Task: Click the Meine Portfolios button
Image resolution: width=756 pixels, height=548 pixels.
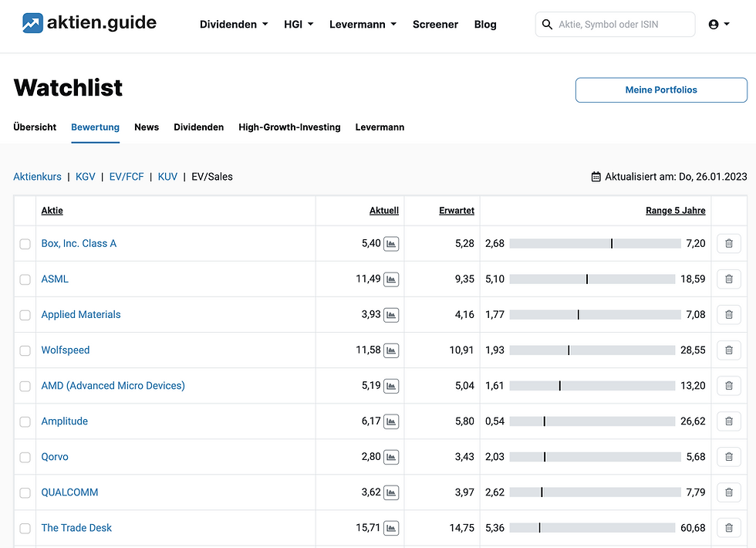Action: (661, 90)
